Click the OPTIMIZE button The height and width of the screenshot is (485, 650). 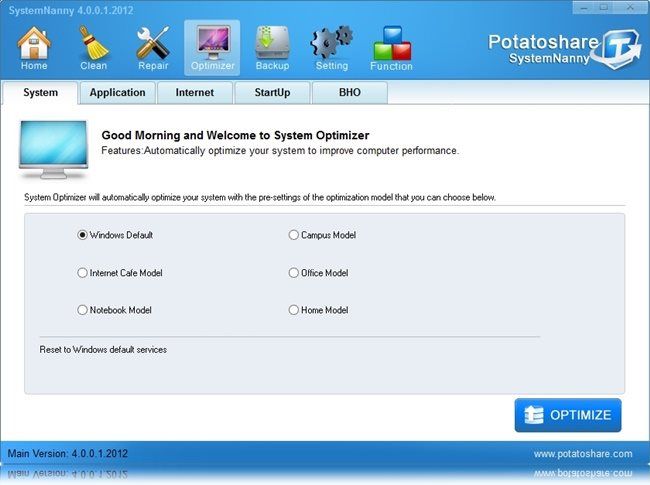[568, 415]
